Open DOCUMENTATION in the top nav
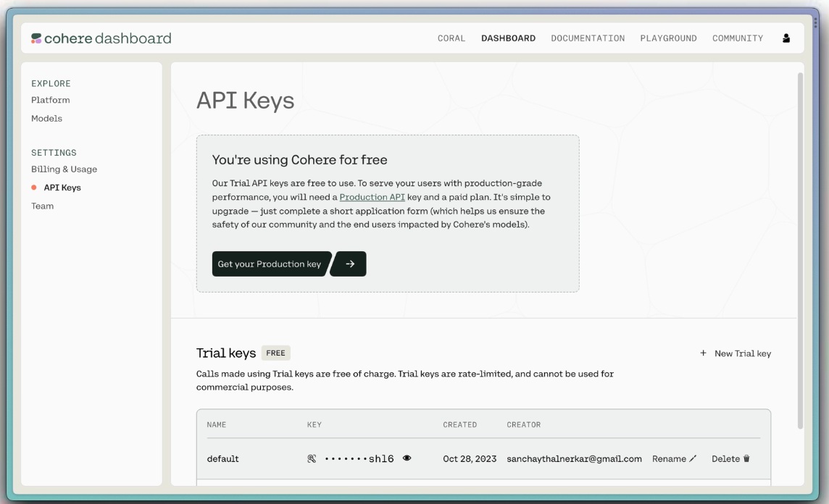Image resolution: width=829 pixels, height=504 pixels. point(588,38)
